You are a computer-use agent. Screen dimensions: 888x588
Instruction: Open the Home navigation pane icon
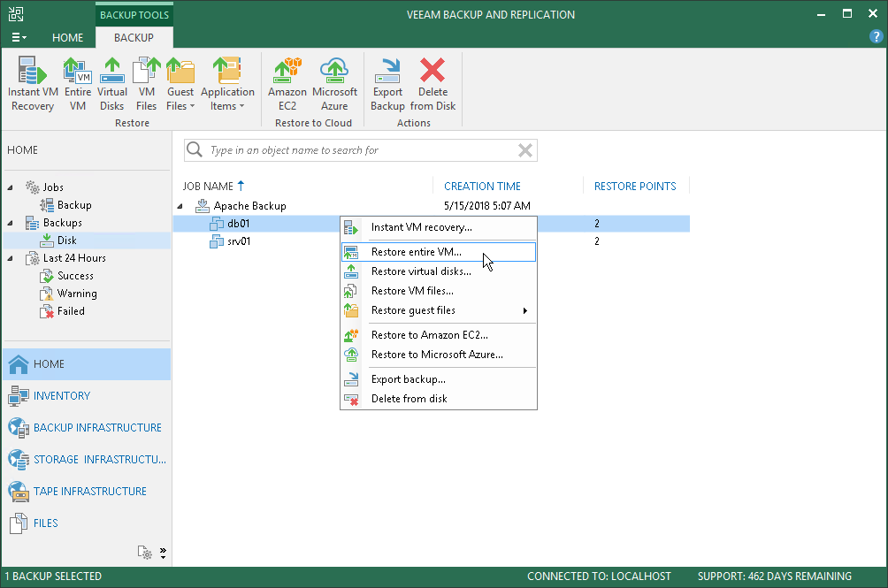tap(18, 364)
